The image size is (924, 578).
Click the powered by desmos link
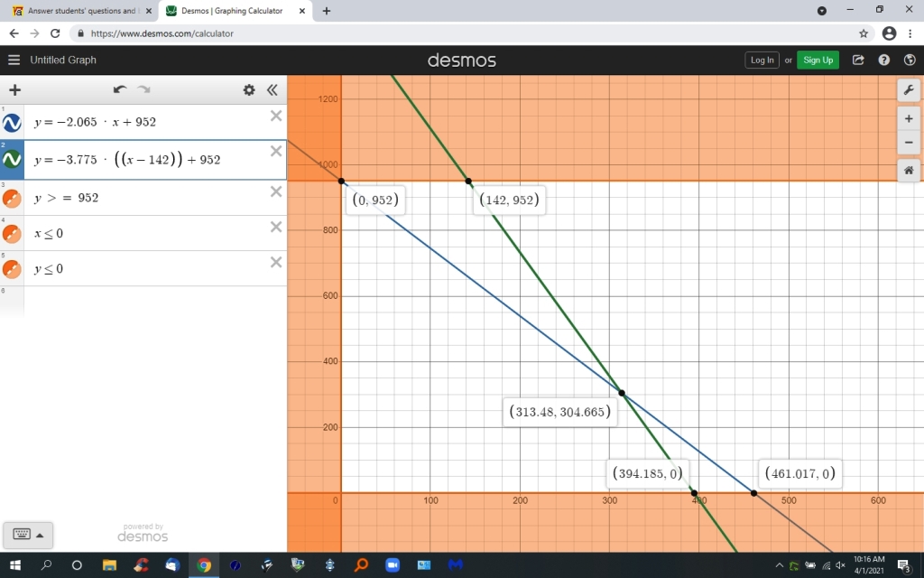pyautogui.click(x=143, y=533)
